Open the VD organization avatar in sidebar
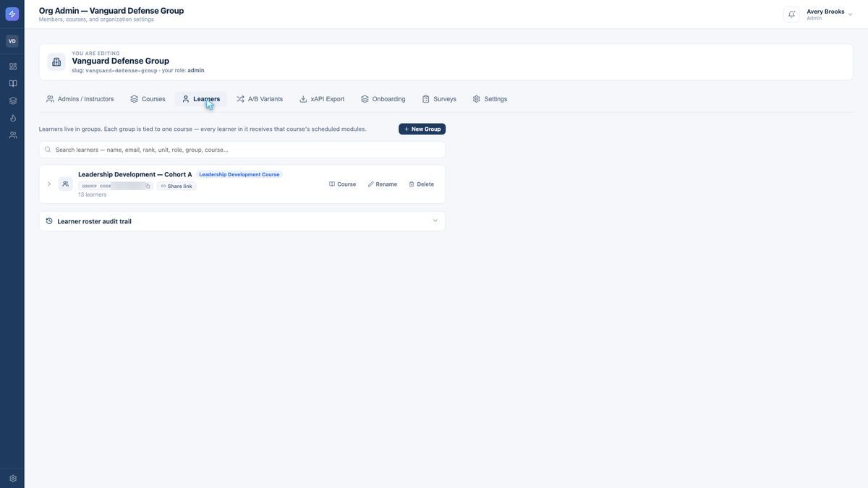This screenshot has width=868, height=488. point(12,41)
